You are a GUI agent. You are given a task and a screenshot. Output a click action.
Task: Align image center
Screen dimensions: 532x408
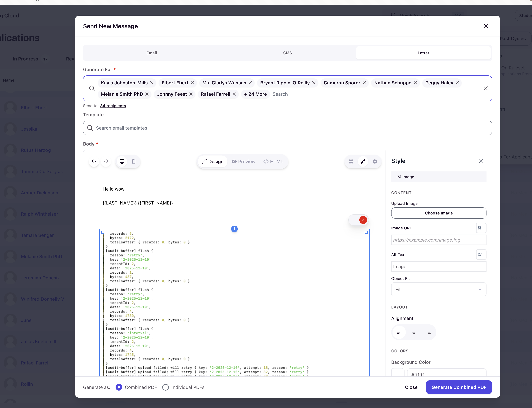(414, 332)
